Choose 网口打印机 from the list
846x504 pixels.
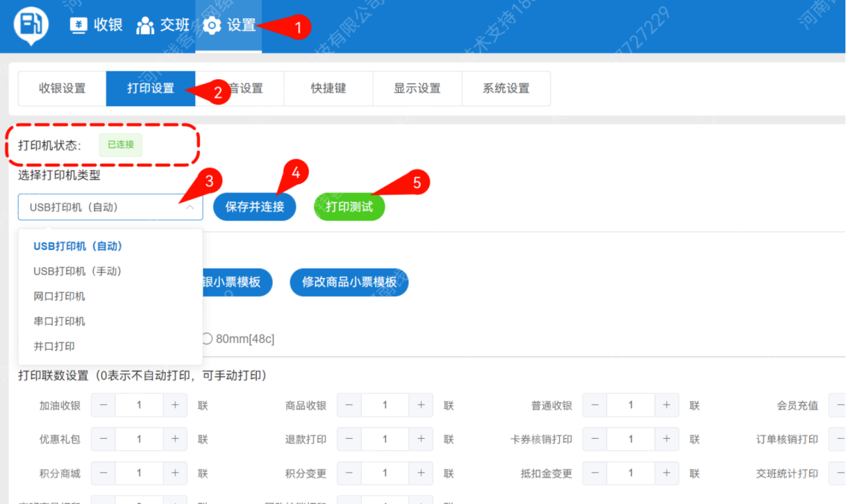pyautogui.click(x=111, y=296)
